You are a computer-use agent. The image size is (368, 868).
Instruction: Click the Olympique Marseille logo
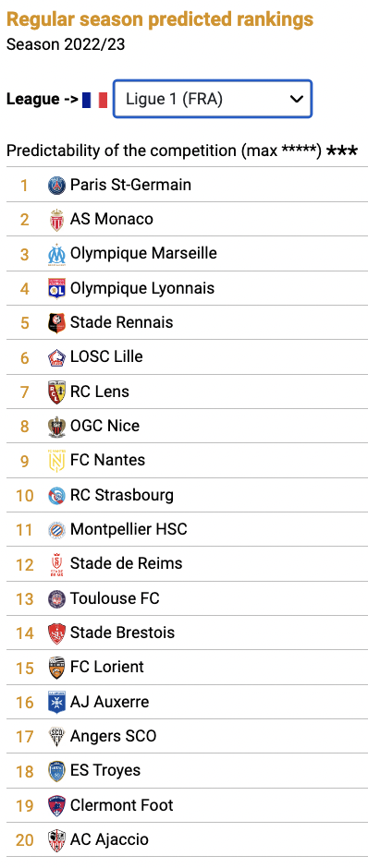pos(56,254)
